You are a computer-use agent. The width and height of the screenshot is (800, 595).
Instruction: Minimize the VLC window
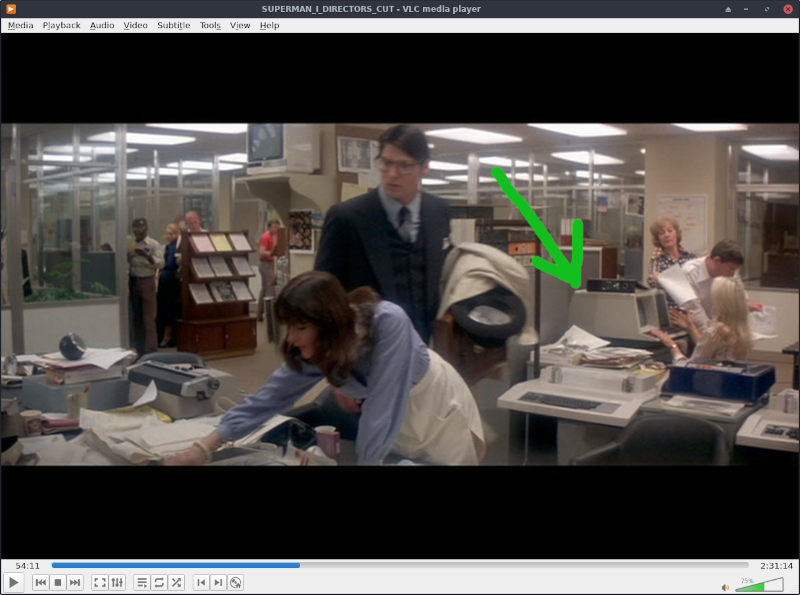pyautogui.click(x=746, y=9)
